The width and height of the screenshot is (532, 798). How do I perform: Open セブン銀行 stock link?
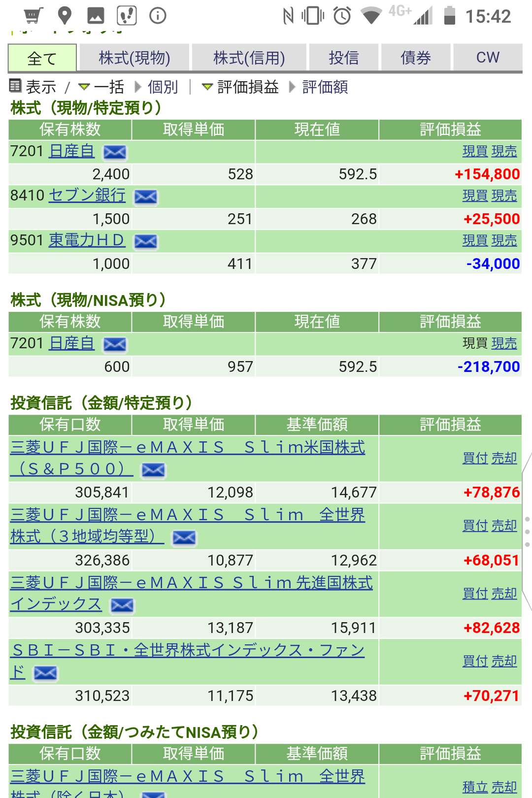(87, 195)
